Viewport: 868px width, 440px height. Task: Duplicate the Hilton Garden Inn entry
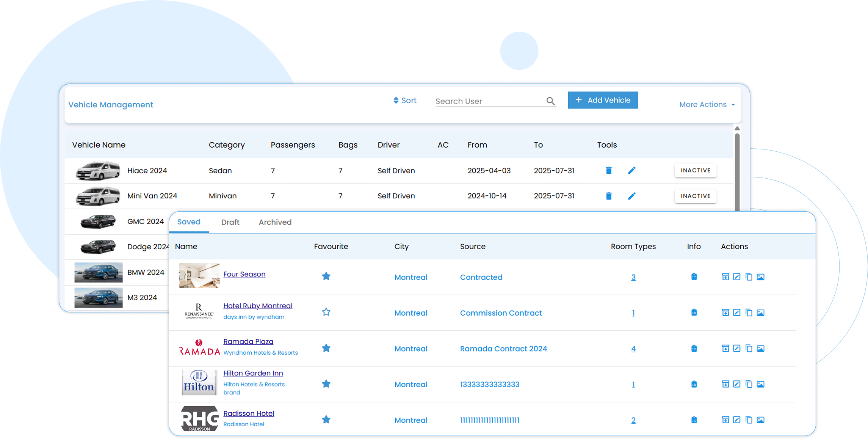[749, 384]
